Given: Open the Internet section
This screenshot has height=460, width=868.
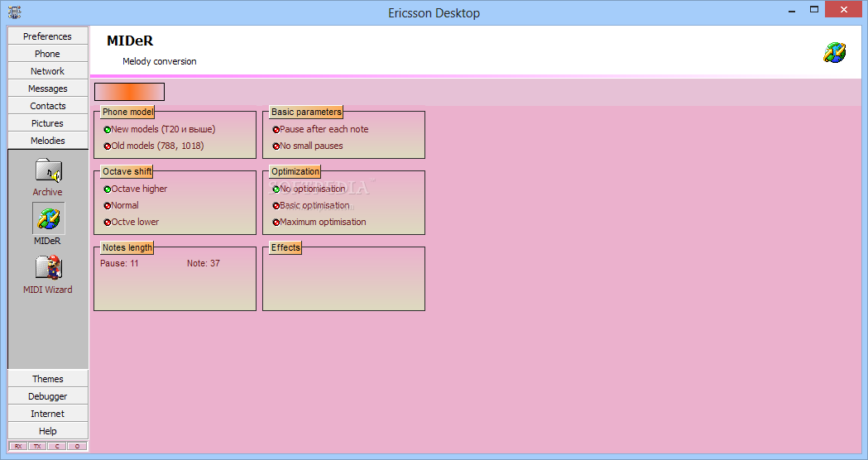Looking at the screenshot, I should (x=48, y=414).
